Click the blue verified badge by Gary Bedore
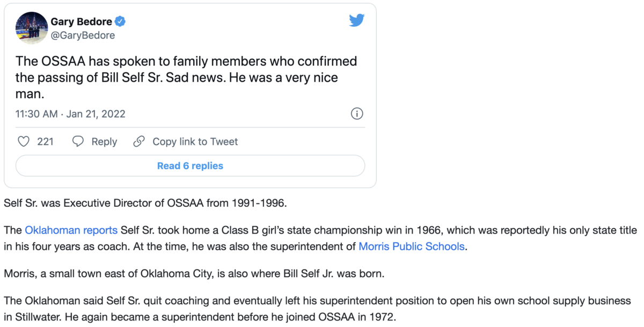The height and width of the screenshot is (327, 644). pyautogui.click(x=121, y=22)
